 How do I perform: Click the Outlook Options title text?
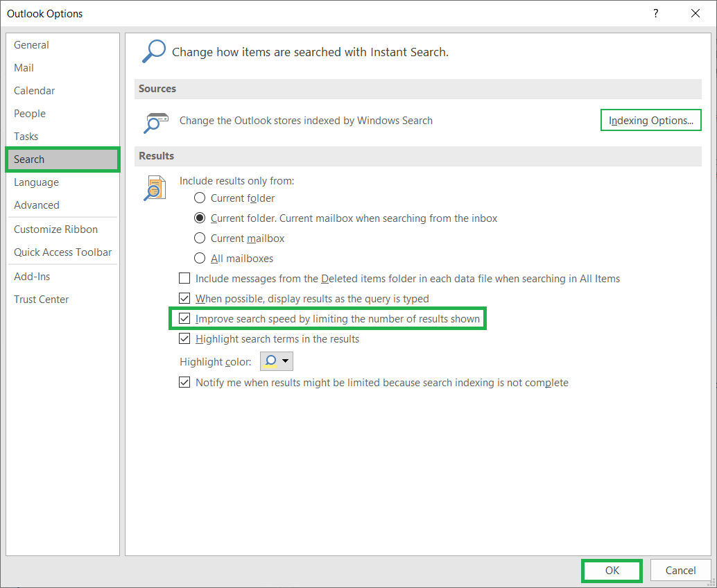pyautogui.click(x=45, y=14)
